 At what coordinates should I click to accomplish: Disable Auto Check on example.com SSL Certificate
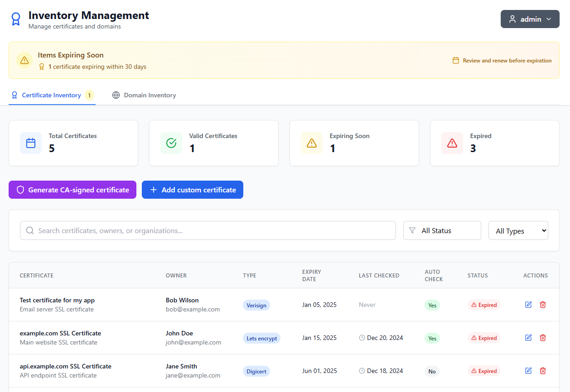432,338
